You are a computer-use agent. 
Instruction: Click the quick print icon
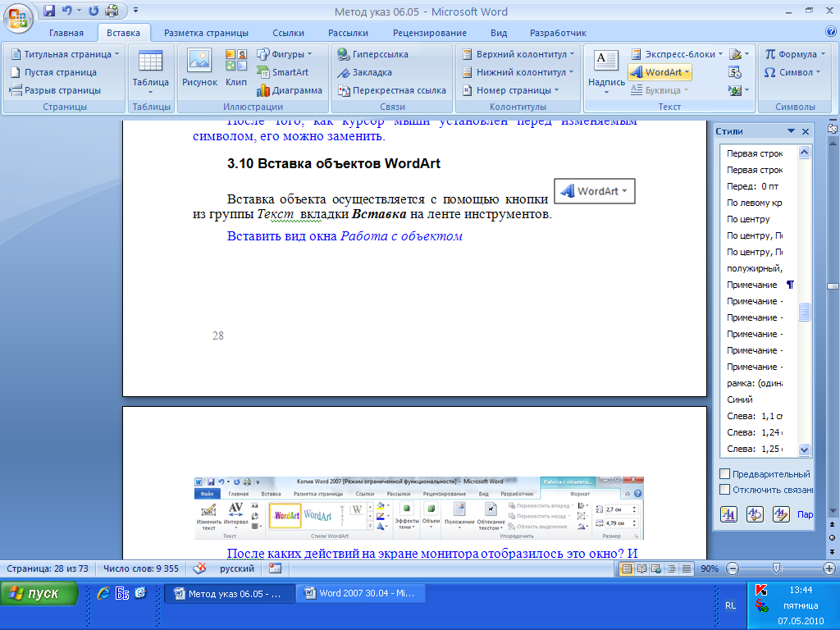point(112,10)
